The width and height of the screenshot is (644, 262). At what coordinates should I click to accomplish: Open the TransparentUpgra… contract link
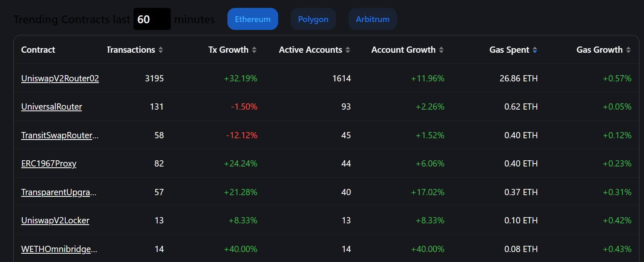click(59, 192)
